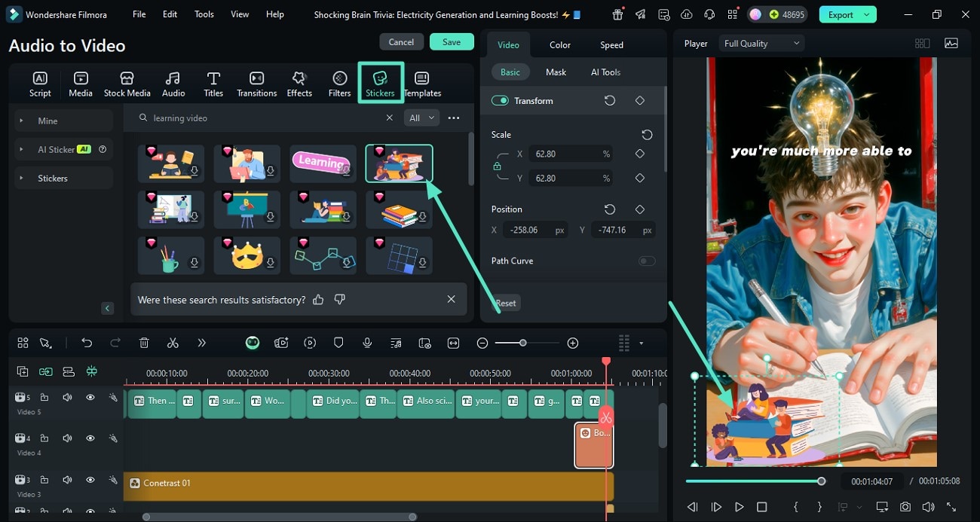Screen dimensions: 980x522
Task: Reset the Transform settings
Action: tap(610, 100)
